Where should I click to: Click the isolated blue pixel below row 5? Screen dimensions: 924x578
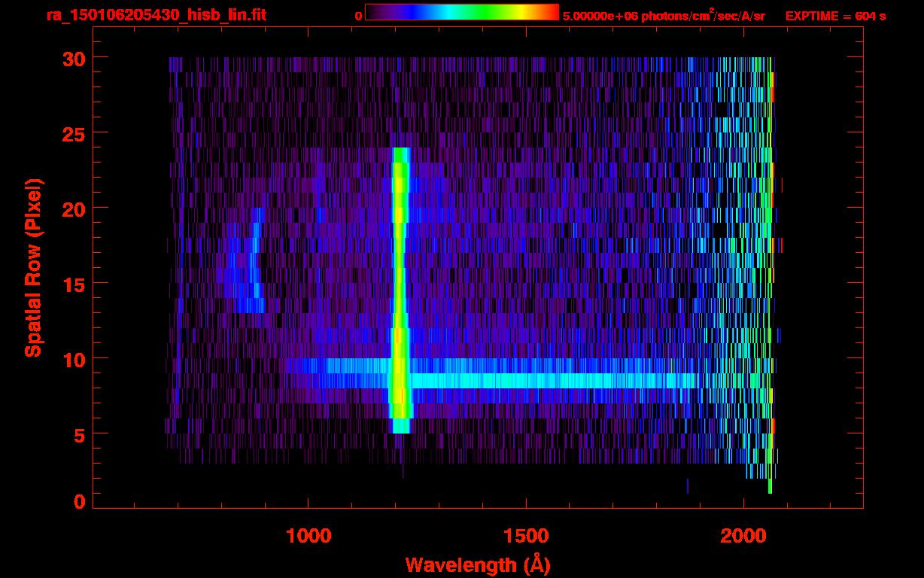(x=687, y=486)
